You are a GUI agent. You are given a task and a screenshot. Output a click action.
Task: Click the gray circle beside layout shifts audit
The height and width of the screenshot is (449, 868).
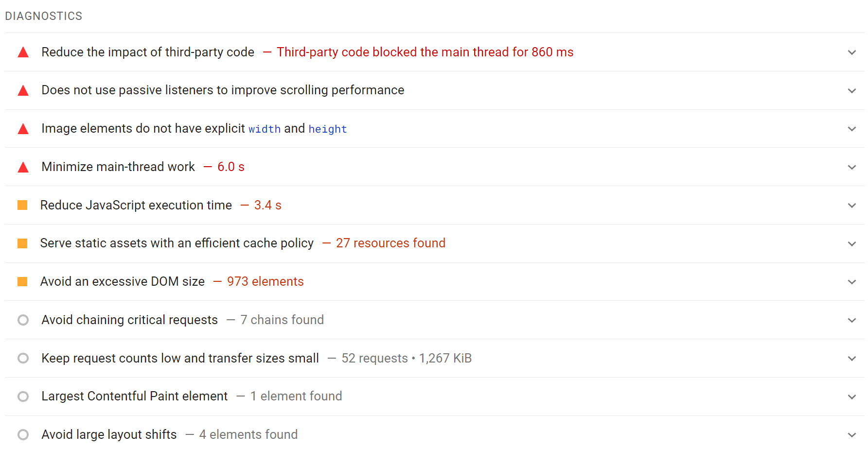[23, 434]
